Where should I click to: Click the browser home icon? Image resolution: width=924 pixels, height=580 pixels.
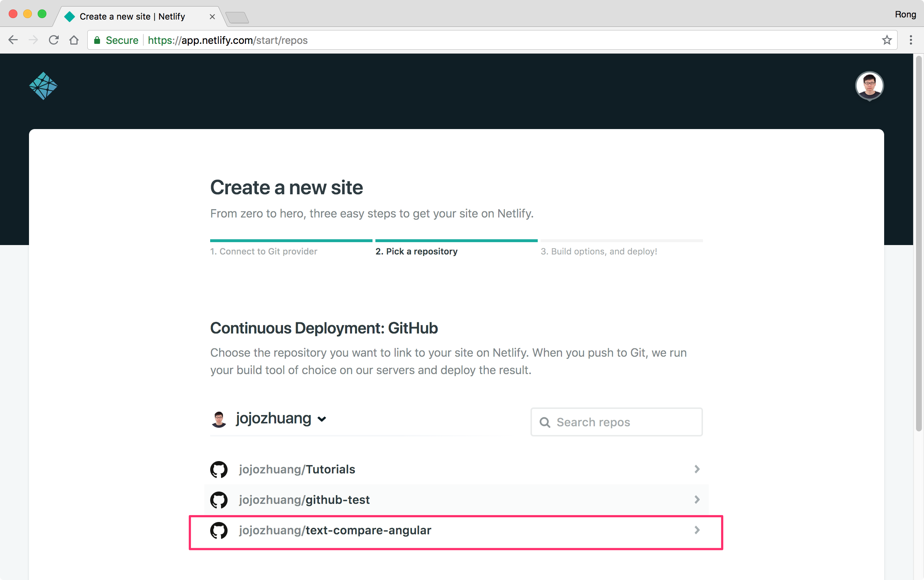[74, 40]
